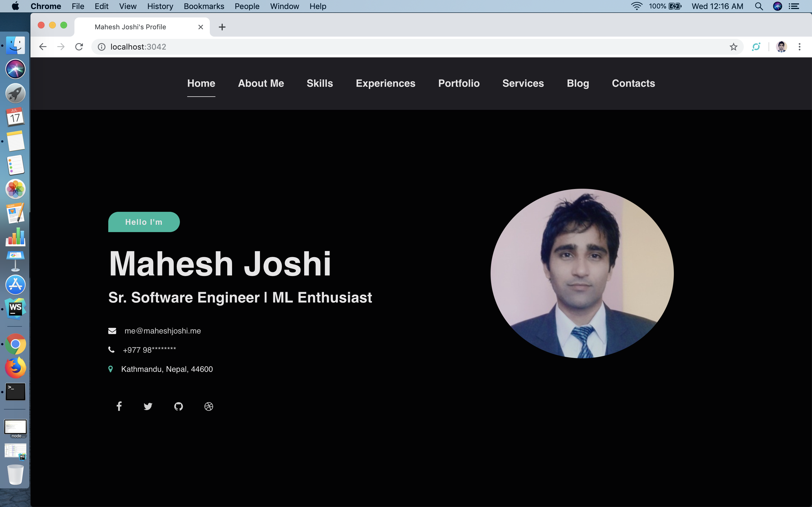
Task: Open the Chrome three-dot menu
Action: [799, 47]
